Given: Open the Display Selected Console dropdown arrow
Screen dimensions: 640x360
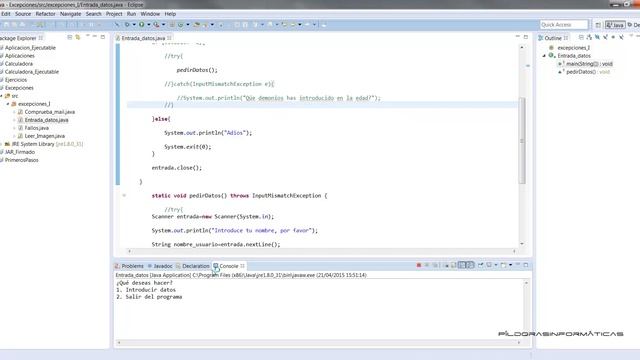Looking at the screenshot, I should tap(496, 265).
